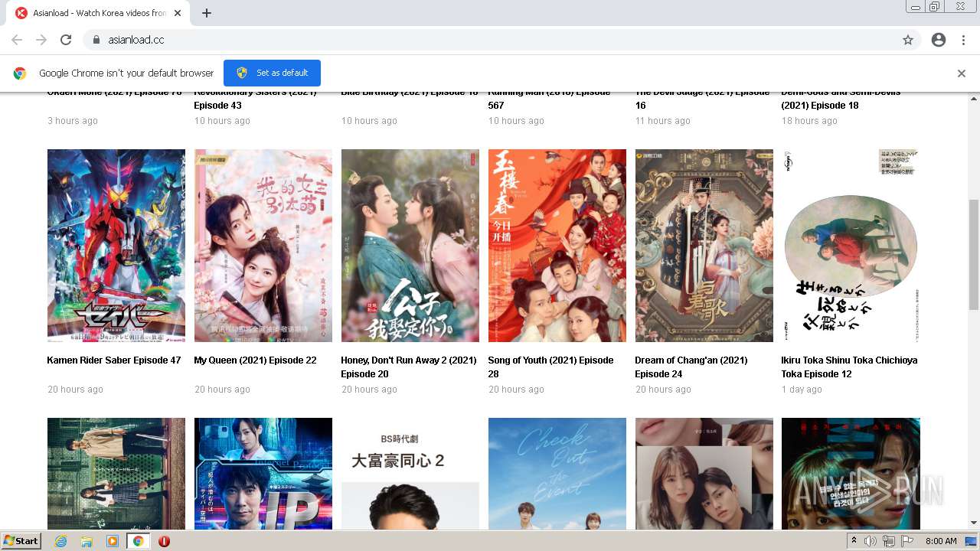The height and width of the screenshot is (551, 980).
Task: Open Running Man Episode 567 link
Action: 549,100
